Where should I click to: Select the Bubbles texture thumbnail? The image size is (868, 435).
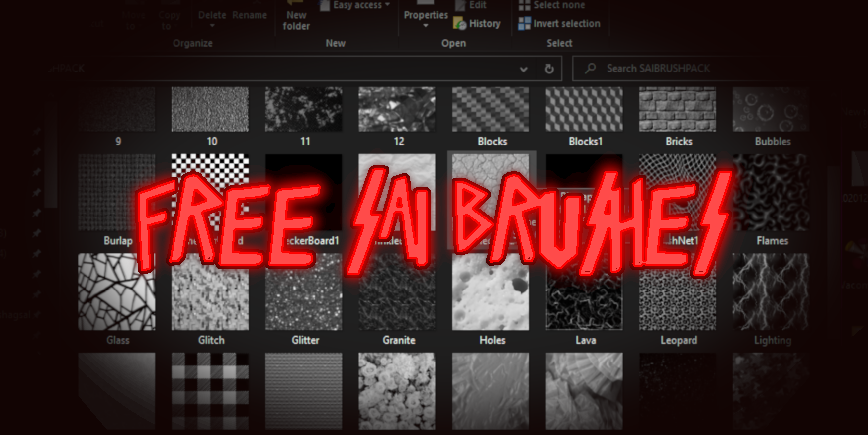pos(771,109)
